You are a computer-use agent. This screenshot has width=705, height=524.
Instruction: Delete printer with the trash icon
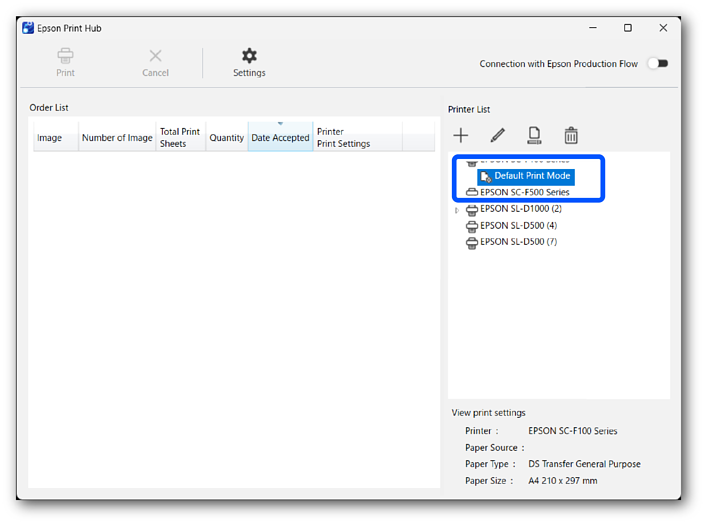click(x=571, y=135)
